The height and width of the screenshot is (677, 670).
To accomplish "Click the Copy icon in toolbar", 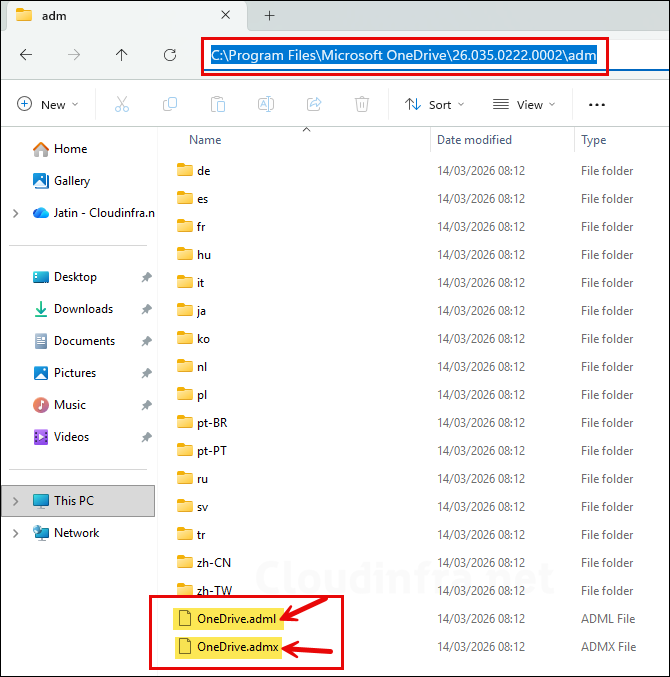I will 170,104.
